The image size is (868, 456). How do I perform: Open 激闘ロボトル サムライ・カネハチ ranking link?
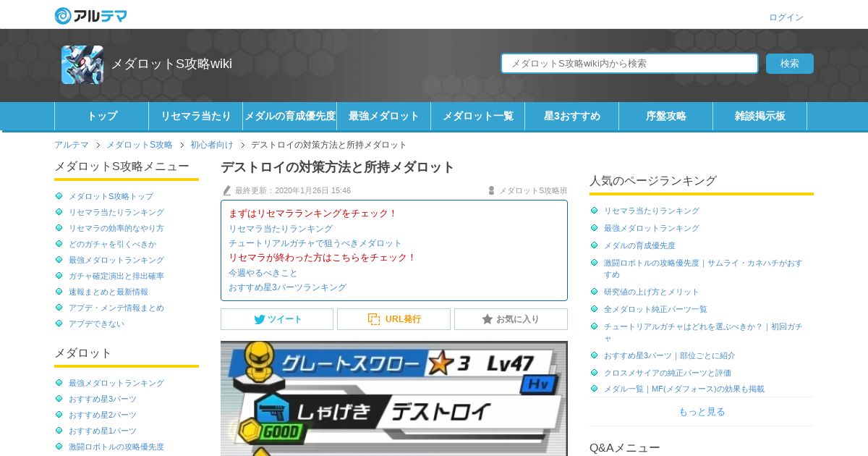click(703, 269)
